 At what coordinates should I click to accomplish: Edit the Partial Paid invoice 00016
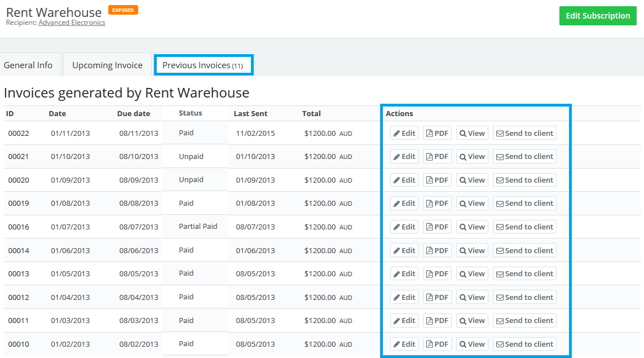click(404, 227)
